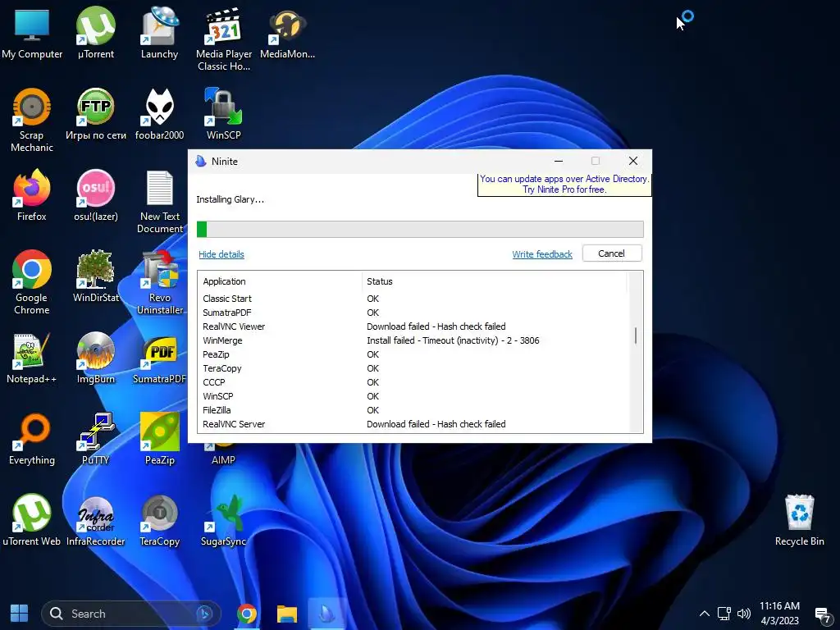Click the WinMerge Install failed Timeout status
840x630 pixels.
click(x=453, y=340)
